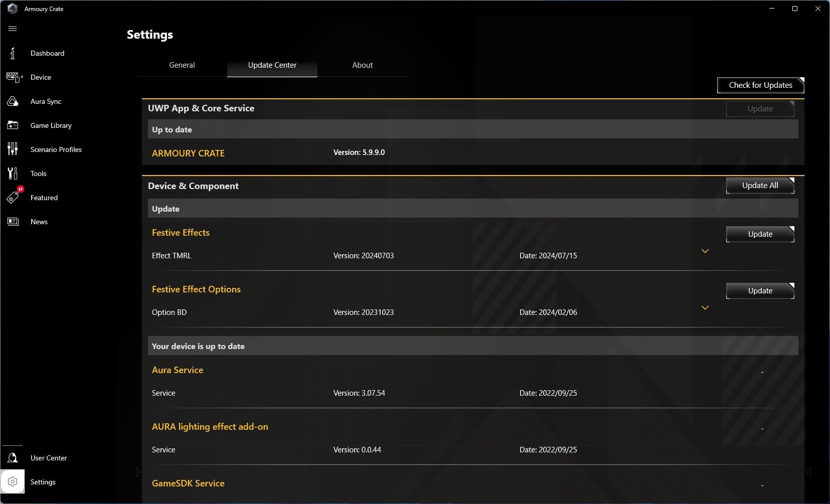This screenshot has height=504, width=830.
Task: Open Tools from the sidebar label
Action: click(39, 174)
